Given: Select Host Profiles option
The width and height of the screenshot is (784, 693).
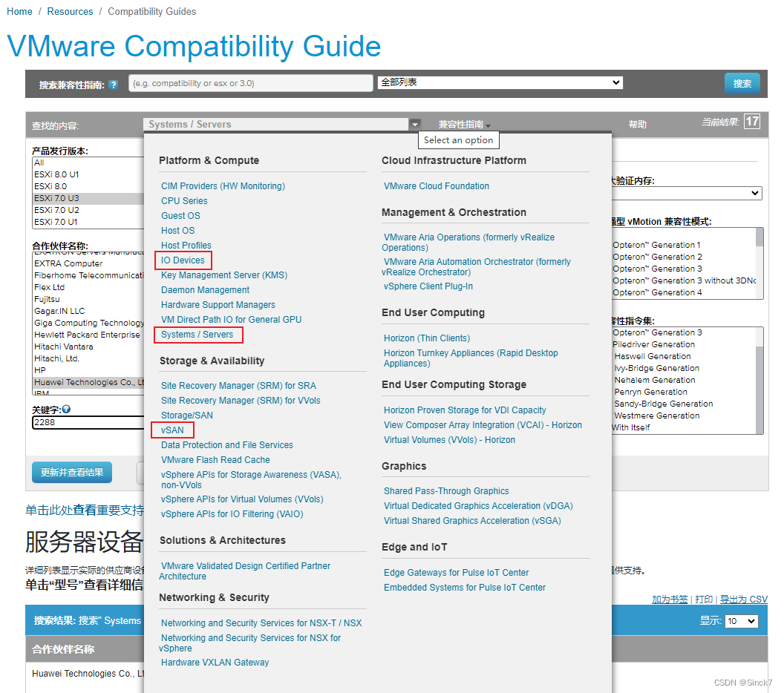Looking at the screenshot, I should [x=186, y=246].
